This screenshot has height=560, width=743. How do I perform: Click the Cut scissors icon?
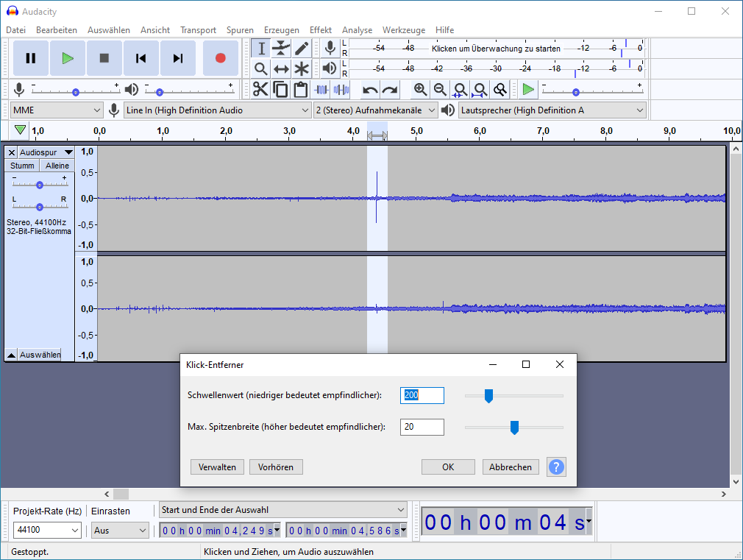click(x=260, y=90)
